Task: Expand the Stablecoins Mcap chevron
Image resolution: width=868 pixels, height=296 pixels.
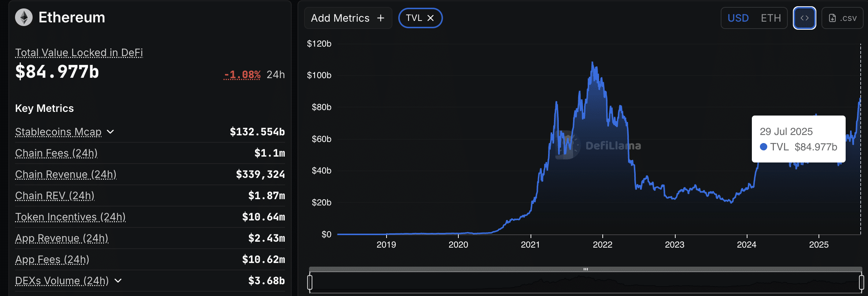Action: [110, 132]
